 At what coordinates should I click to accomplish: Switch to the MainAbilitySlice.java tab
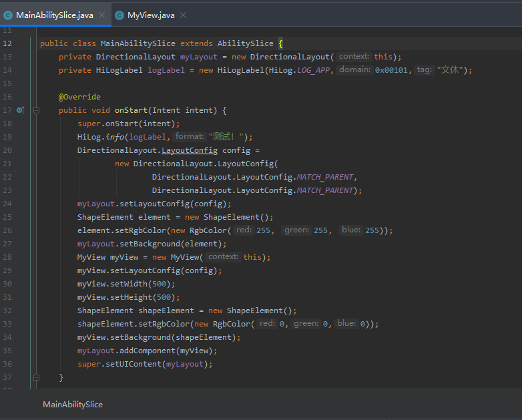tap(55, 15)
